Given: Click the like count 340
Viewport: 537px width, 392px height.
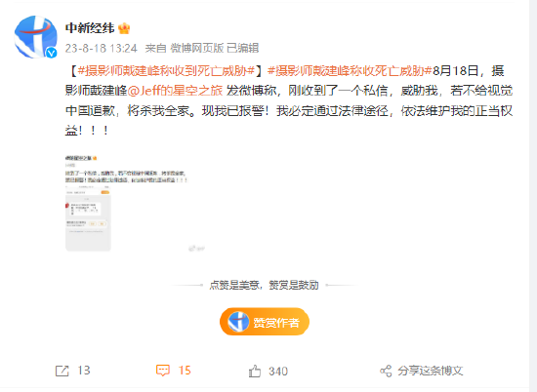Looking at the screenshot, I should (278, 372).
